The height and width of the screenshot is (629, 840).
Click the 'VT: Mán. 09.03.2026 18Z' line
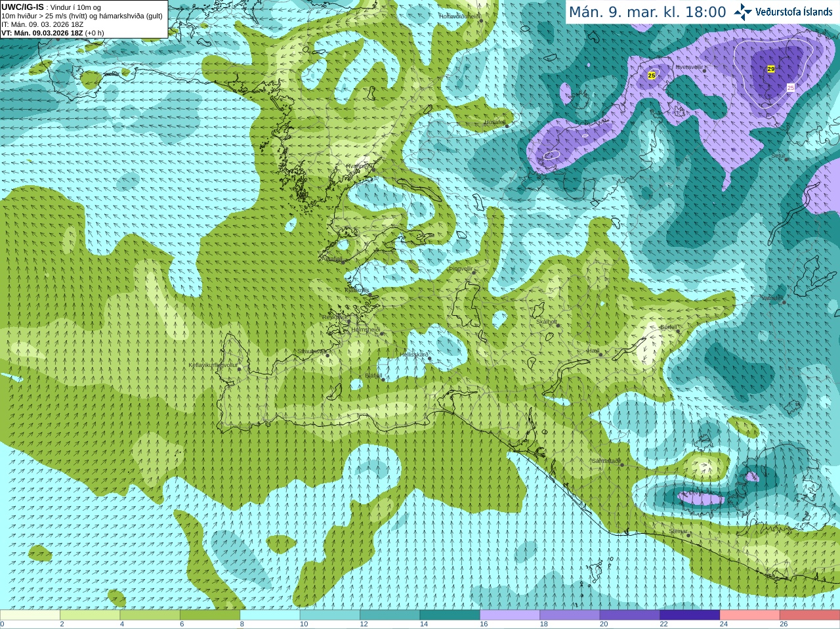coord(42,33)
